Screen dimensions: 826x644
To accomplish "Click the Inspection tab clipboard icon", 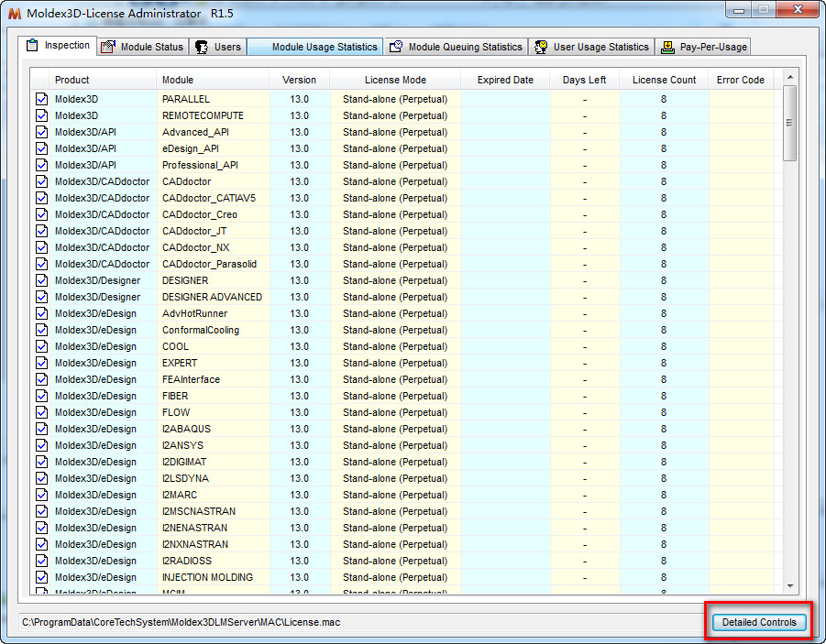I will point(32,45).
